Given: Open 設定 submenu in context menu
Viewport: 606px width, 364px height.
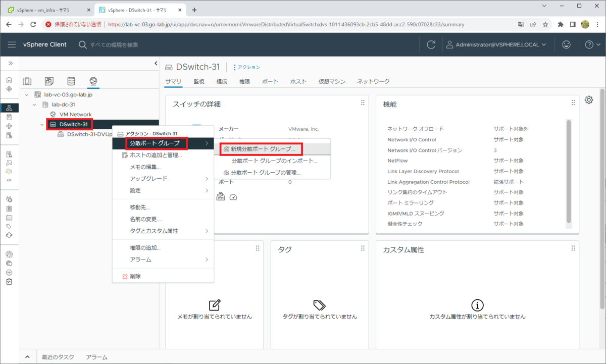Looking at the screenshot, I should pos(163,190).
